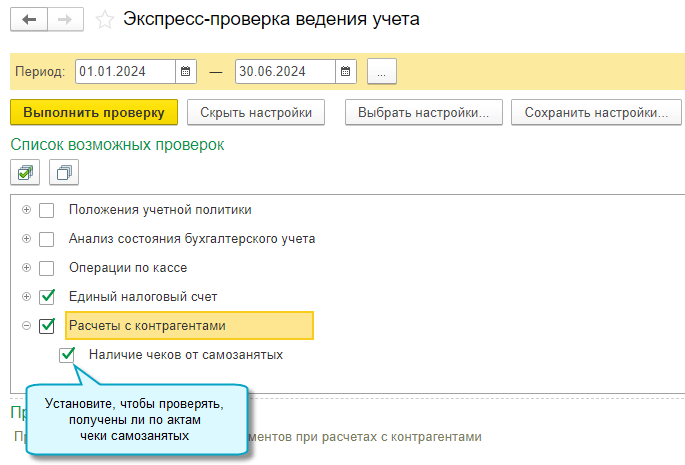Enable Анализ состояния бухгалтерского учета checkbox
Screen dimensions: 685x465
[x=46, y=240]
